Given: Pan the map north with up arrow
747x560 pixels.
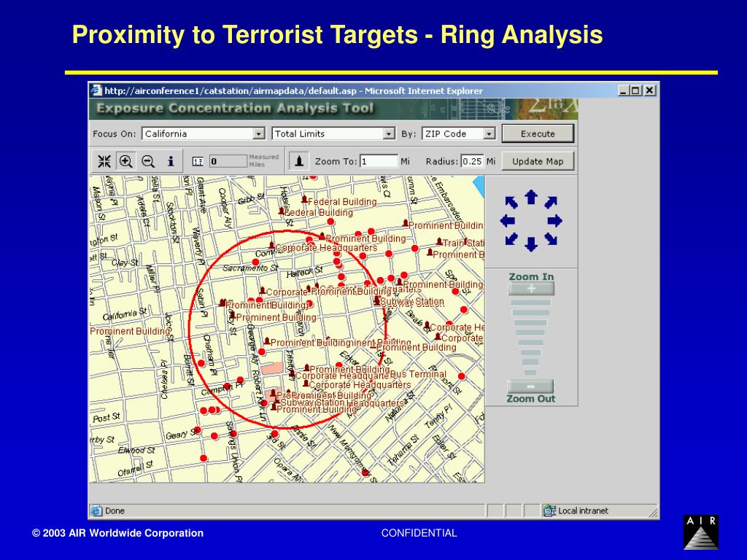Looking at the screenshot, I should pyautogui.click(x=531, y=197).
